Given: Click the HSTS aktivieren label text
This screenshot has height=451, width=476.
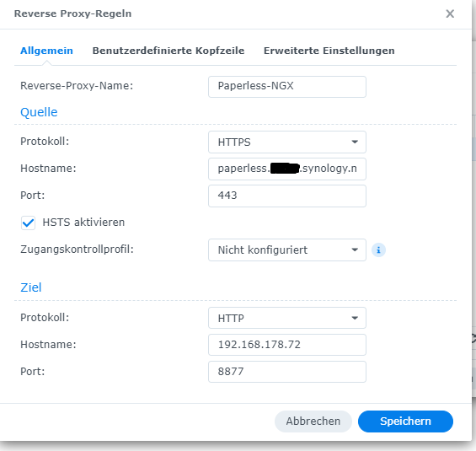Looking at the screenshot, I should click(83, 223).
